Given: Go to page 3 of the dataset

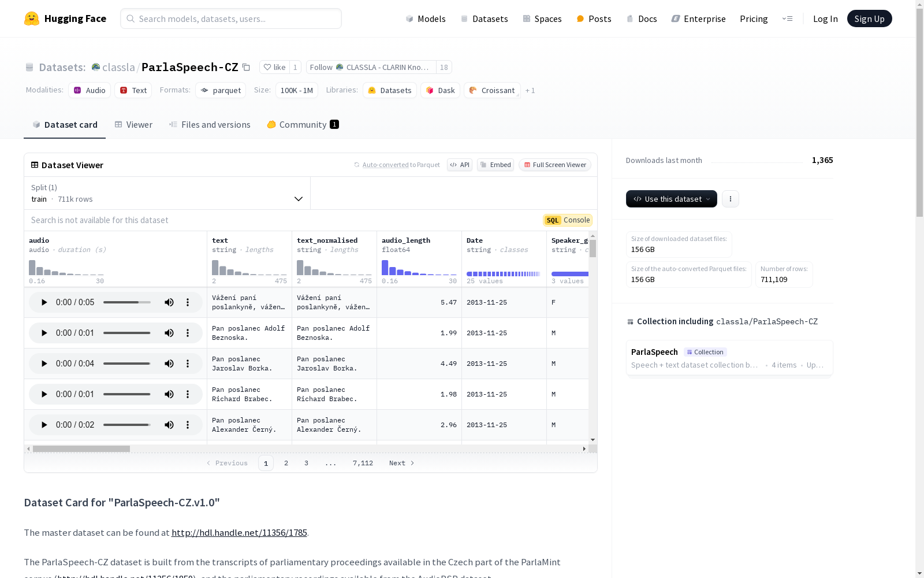Looking at the screenshot, I should 306,463.
